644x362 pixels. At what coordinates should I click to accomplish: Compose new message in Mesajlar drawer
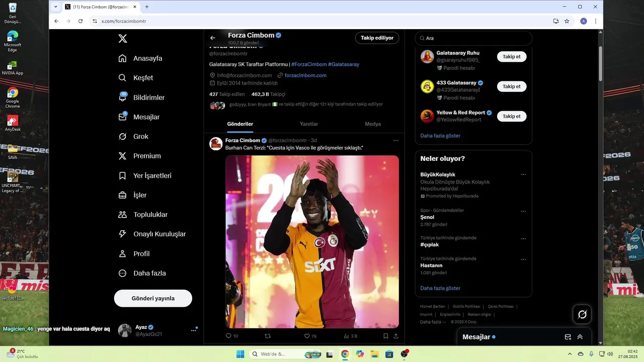(568, 337)
